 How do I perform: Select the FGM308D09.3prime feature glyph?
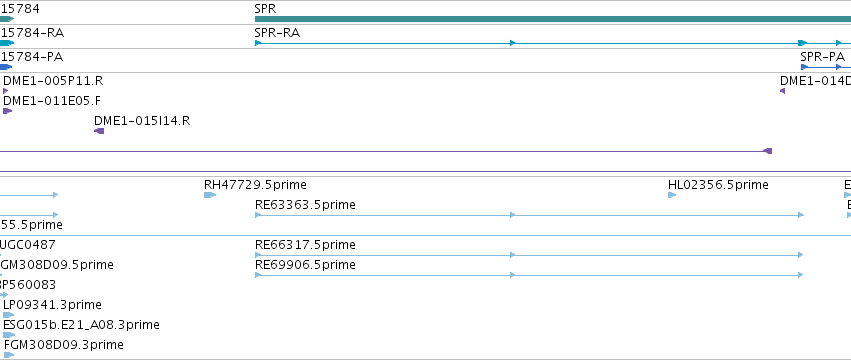pyautogui.click(x=9, y=355)
